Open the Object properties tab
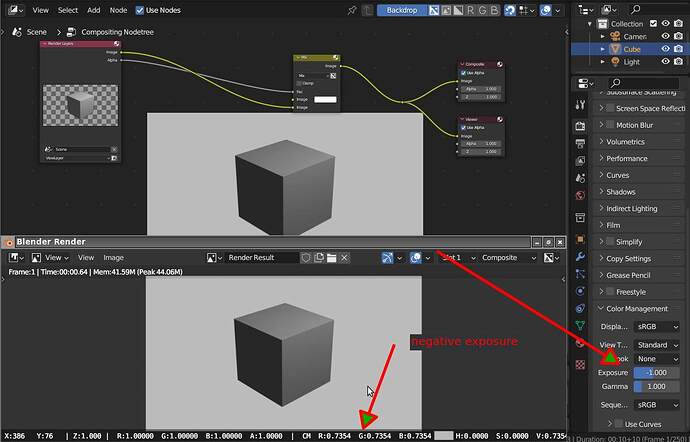This screenshot has height=442, width=690. click(580, 239)
